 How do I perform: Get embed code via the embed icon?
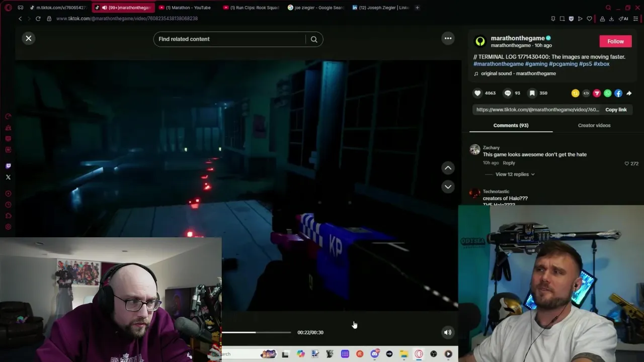(586, 93)
